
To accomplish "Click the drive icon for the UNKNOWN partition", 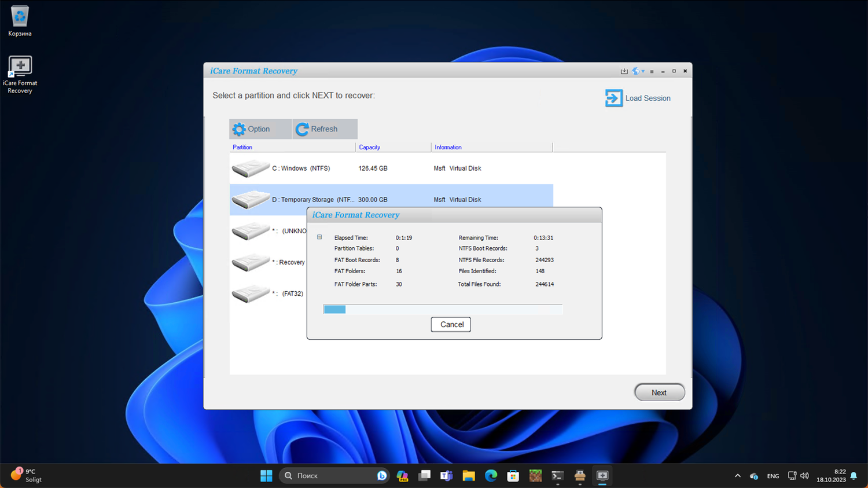I will click(x=251, y=231).
